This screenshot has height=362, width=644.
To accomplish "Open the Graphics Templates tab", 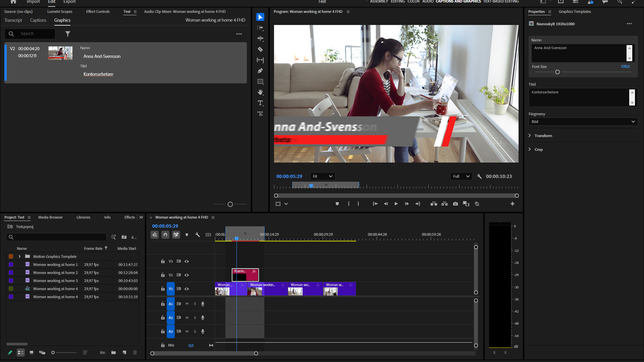I will coord(574,11).
